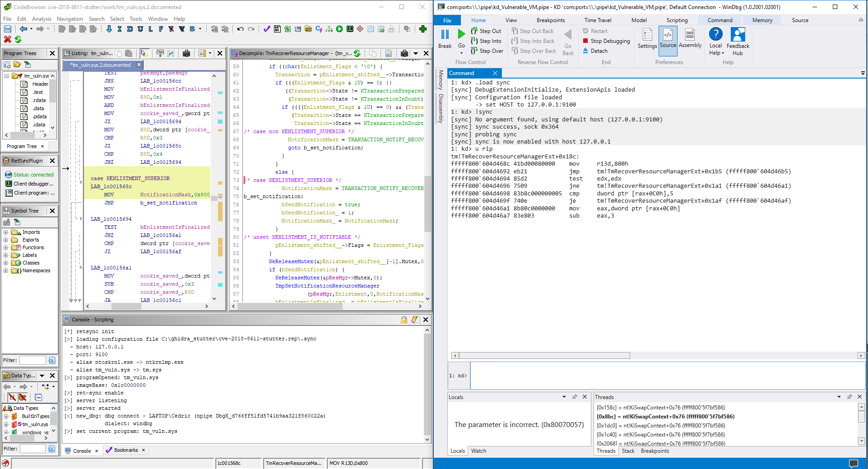The image size is (868, 469).
Task: Switch to the Breakpoints ribbon tab
Action: click(550, 20)
